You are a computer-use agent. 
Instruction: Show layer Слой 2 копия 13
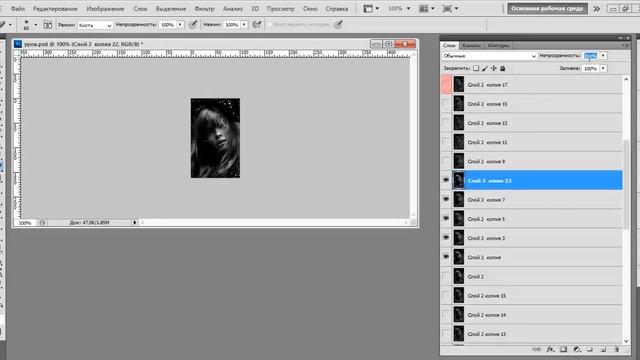pyautogui.click(x=446, y=123)
